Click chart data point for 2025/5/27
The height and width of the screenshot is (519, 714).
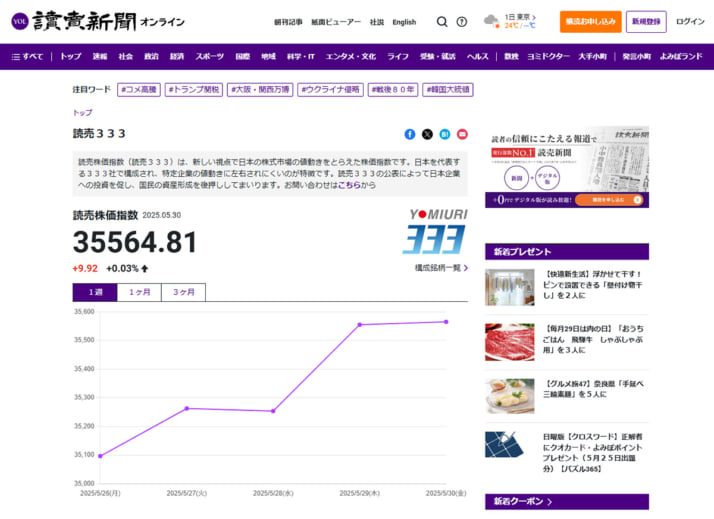point(187,408)
